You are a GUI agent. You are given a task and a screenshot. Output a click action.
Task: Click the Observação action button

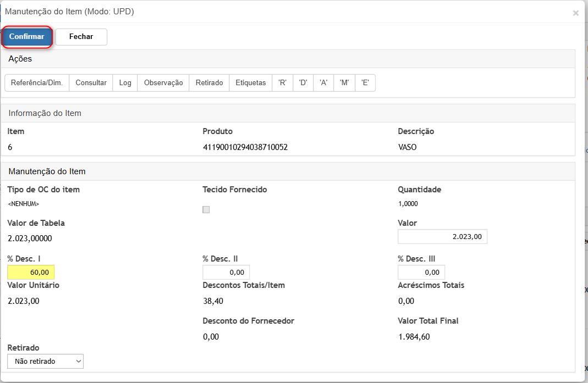(163, 83)
